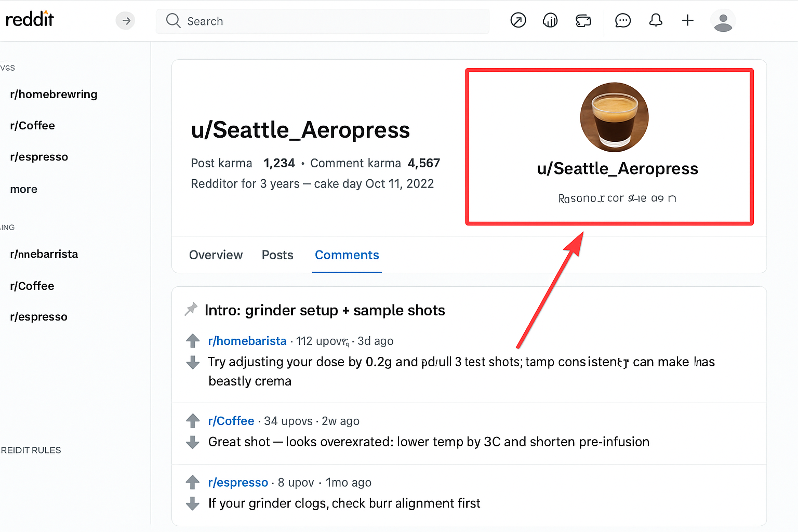Open r/Coffee link on 34 upvotes comment

click(231, 421)
